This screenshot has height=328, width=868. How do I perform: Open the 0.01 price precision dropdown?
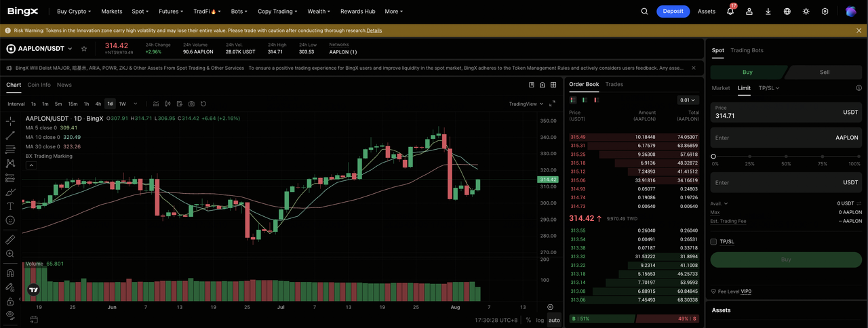click(x=688, y=100)
